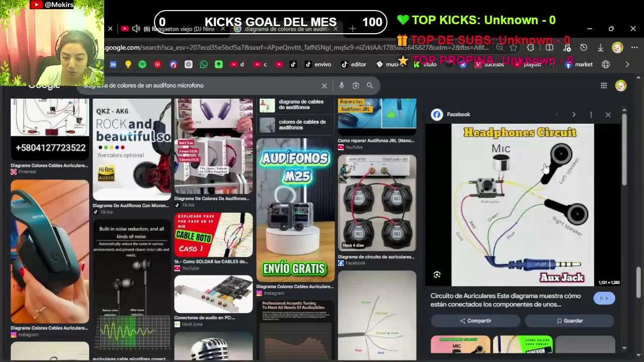This screenshot has width=644, height=362.
Task: Submit search with the magnifier icon
Action: pos(370,85)
